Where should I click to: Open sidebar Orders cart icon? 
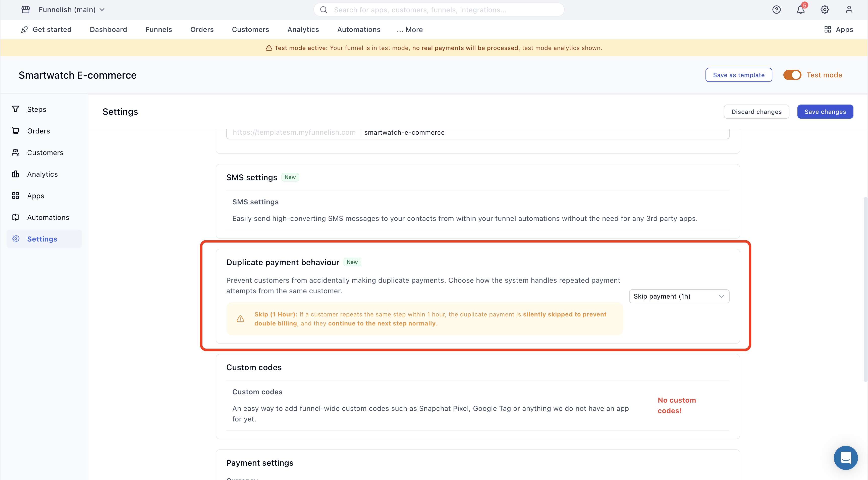(16, 131)
